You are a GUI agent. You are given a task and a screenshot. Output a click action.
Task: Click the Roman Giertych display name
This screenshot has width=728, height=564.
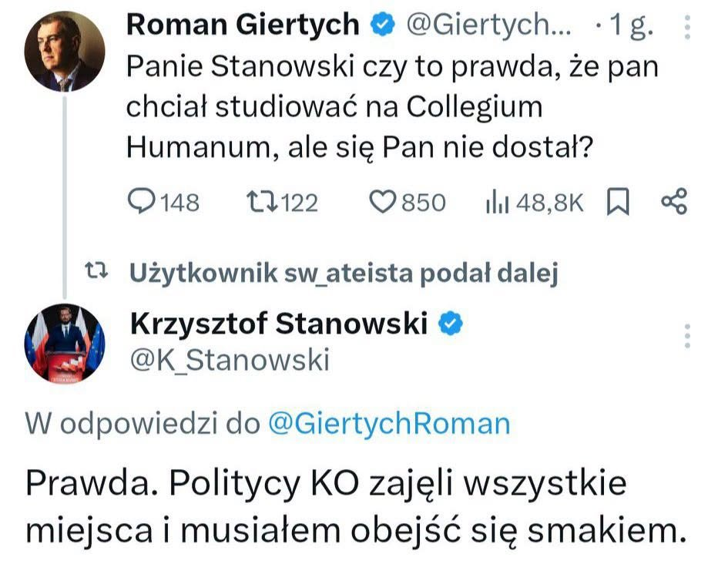click(243, 24)
